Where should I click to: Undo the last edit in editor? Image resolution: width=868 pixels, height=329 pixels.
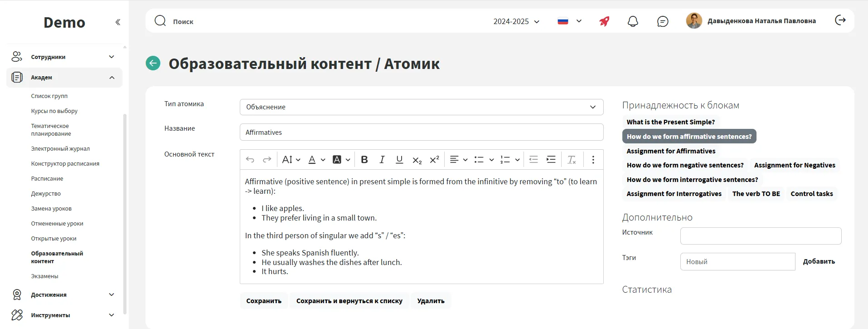click(x=250, y=160)
